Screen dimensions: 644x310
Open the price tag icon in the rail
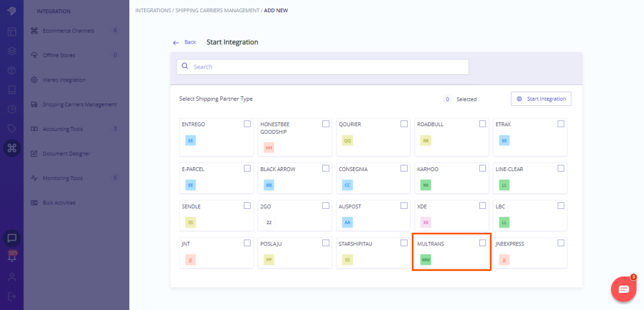(11, 128)
